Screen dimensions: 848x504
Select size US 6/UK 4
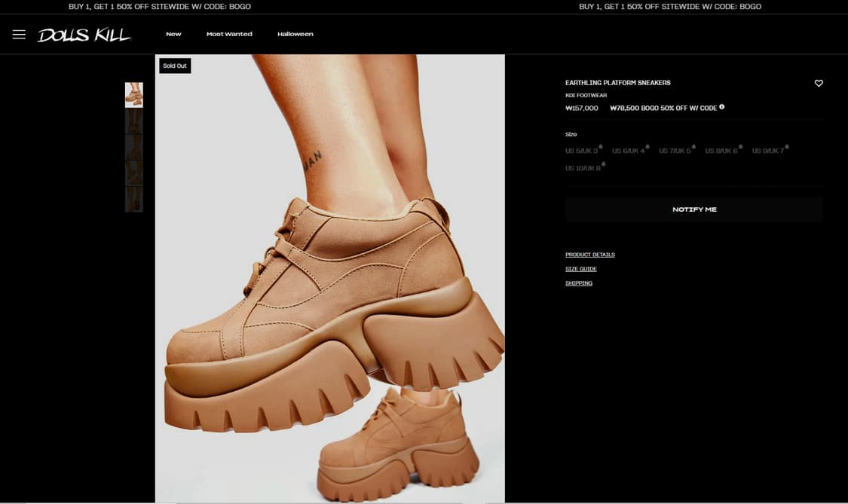coord(628,151)
